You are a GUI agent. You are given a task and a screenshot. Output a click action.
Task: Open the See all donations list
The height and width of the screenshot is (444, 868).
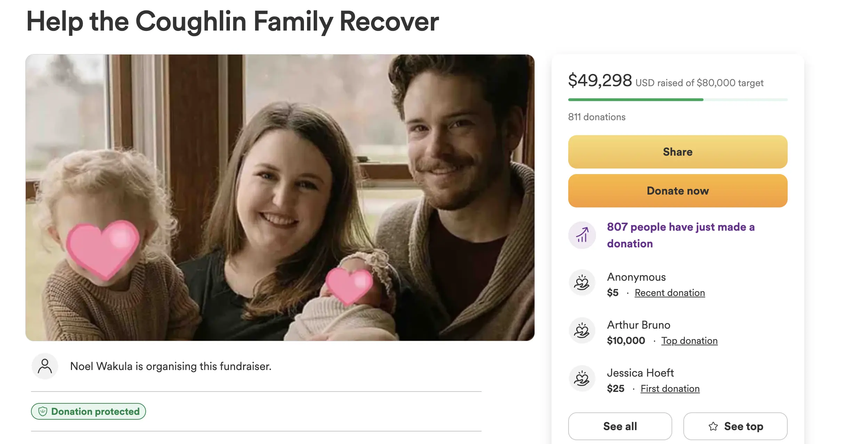click(620, 426)
